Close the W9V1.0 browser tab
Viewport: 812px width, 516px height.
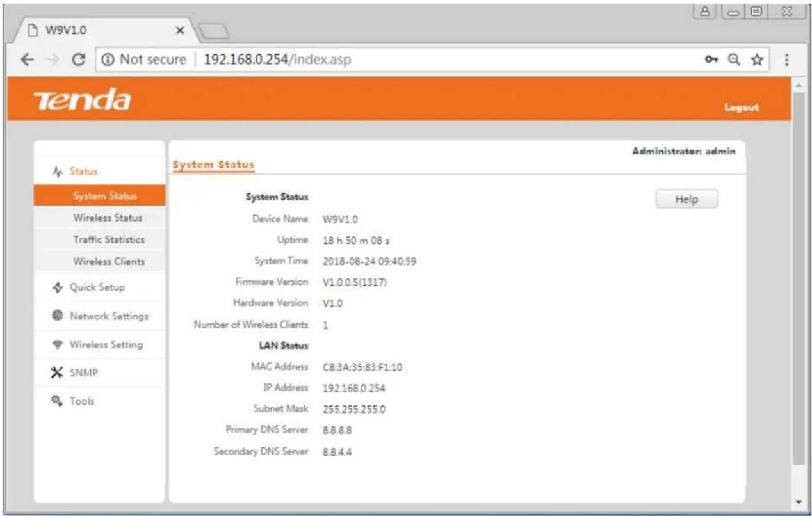(x=180, y=30)
